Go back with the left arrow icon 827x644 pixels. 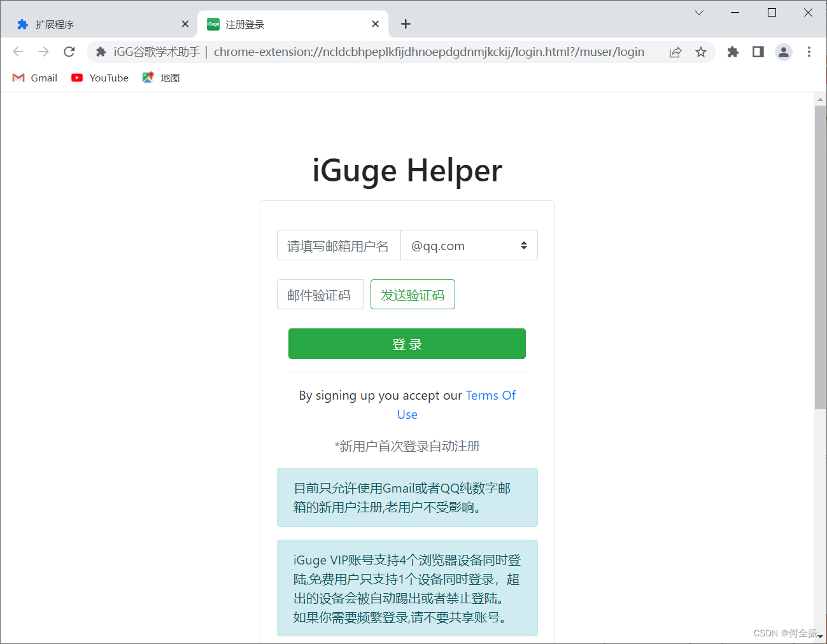click(x=18, y=52)
